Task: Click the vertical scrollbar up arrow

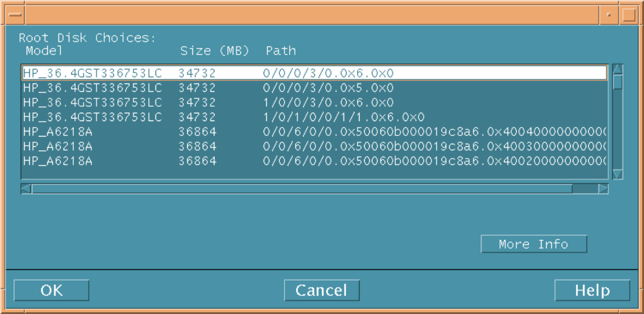Action: pos(617,69)
